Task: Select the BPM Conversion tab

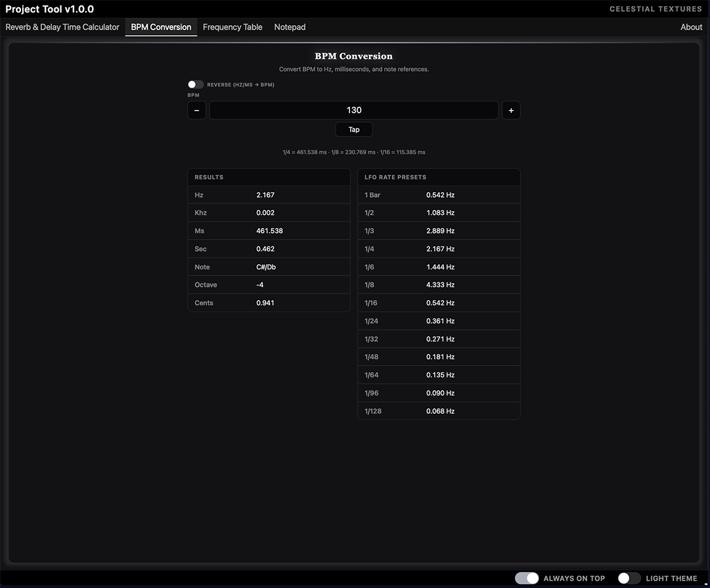Action: click(161, 27)
